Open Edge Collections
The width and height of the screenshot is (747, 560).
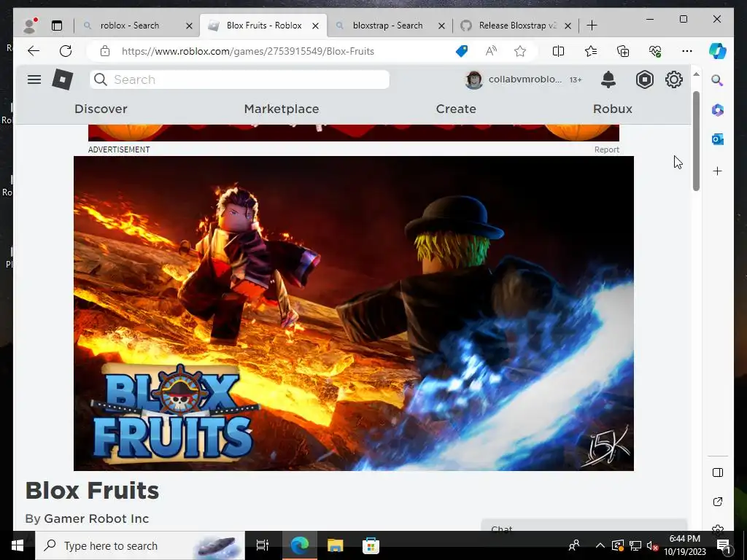pyautogui.click(x=623, y=51)
